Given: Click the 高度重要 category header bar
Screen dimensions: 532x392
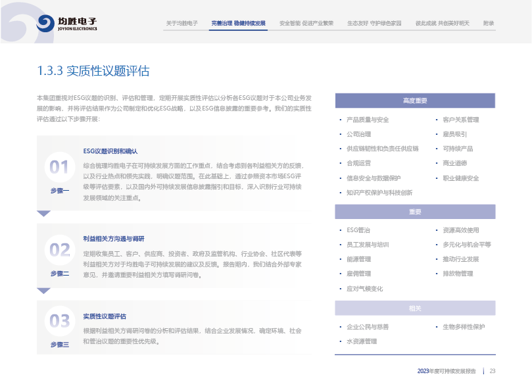Looking at the screenshot, I should (414, 101).
